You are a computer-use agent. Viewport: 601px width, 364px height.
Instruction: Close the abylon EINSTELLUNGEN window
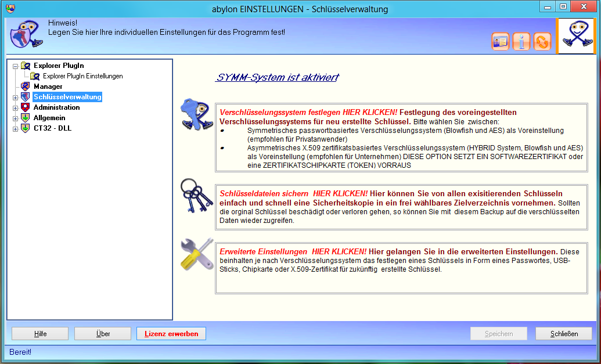point(584,6)
